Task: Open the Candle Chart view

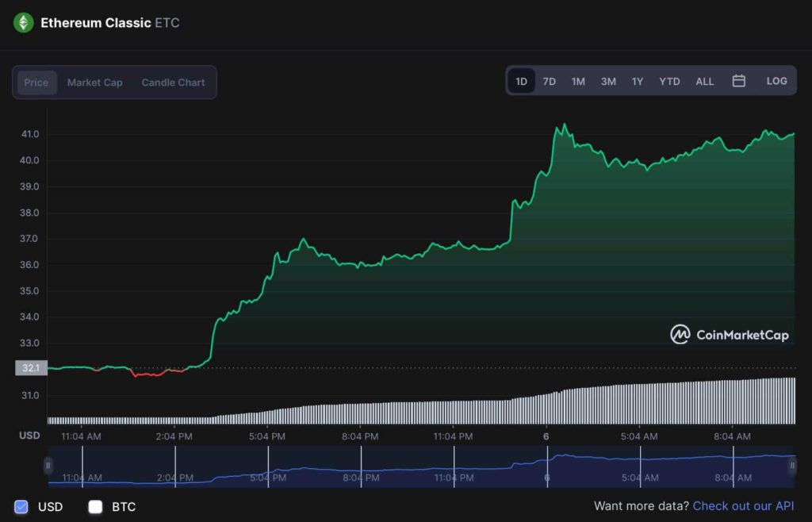Action: pyautogui.click(x=173, y=83)
